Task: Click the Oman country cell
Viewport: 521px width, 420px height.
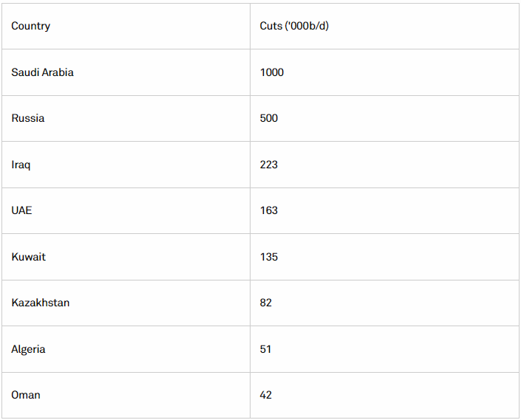Action: (x=126, y=395)
